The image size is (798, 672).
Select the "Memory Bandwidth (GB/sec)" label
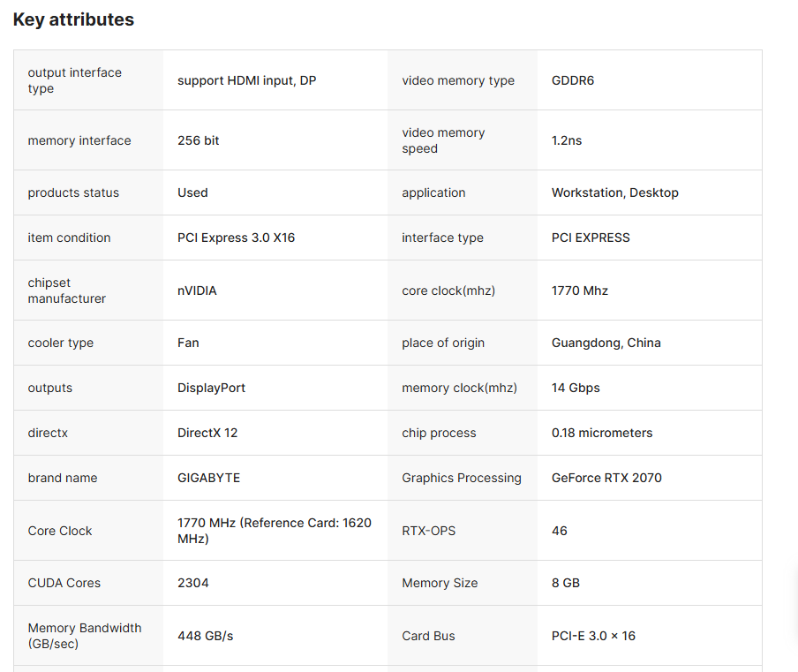(x=85, y=636)
